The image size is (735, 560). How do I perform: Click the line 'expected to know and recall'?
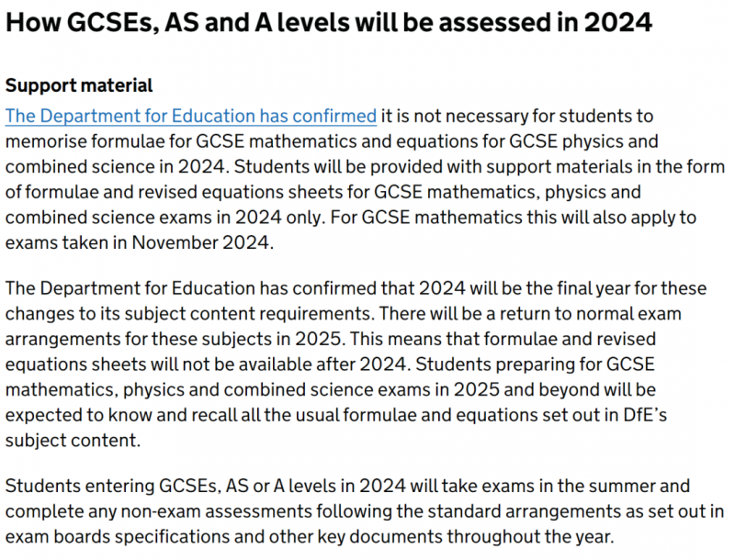click(336, 415)
